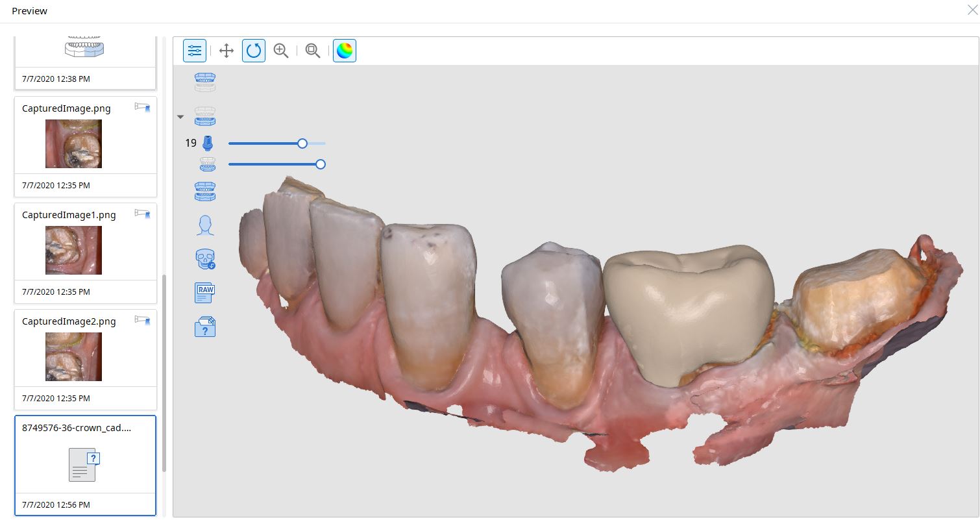Image resolution: width=980 pixels, height=522 pixels.
Task: Click the tooth 19 abutment icon
Action: (x=208, y=143)
